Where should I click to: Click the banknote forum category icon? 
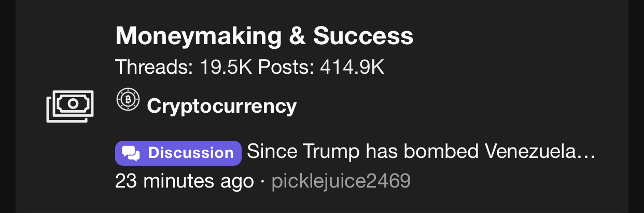tap(70, 106)
